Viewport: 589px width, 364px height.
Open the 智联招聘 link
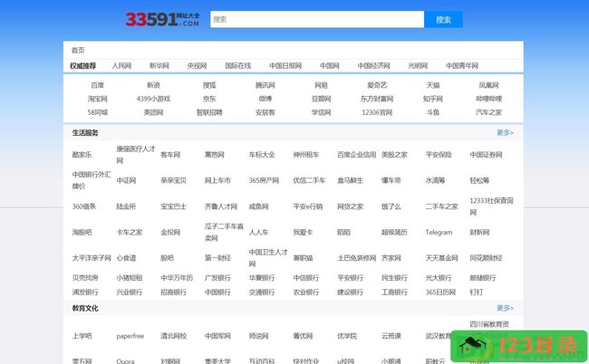pos(209,112)
